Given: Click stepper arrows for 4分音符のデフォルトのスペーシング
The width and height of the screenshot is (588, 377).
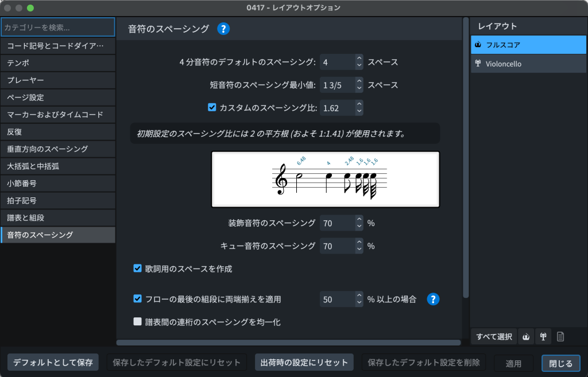Looking at the screenshot, I should tap(359, 62).
